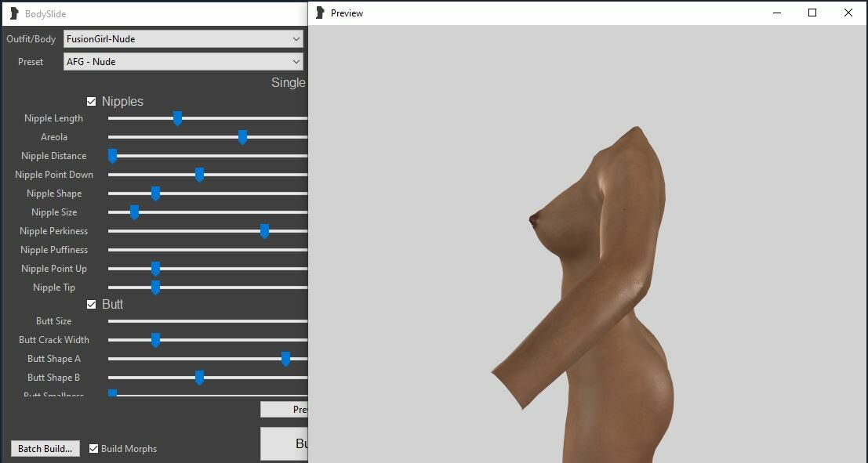Image resolution: width=868 pixels, height=463 pixels.
Task: Click the Batch Build... button
Action: pyautogui.click(x=45, y=449)
